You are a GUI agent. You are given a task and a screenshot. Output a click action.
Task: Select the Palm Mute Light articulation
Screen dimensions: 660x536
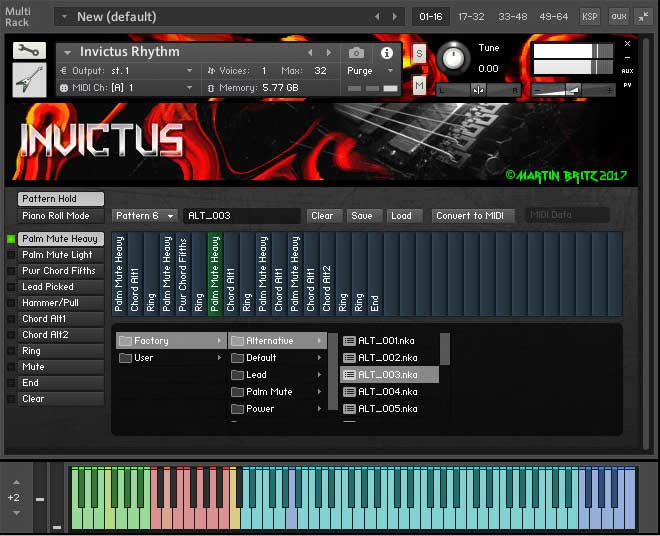point(61,255)
